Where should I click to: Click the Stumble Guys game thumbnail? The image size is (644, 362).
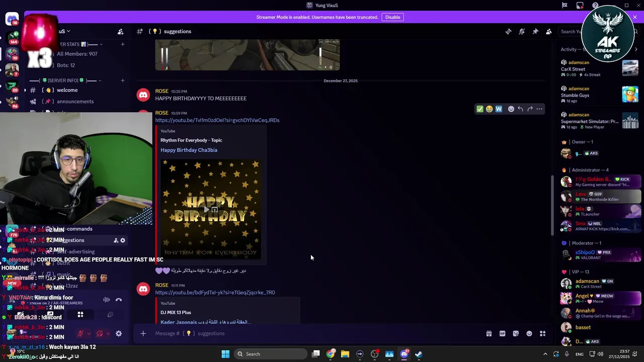(630, 94)
